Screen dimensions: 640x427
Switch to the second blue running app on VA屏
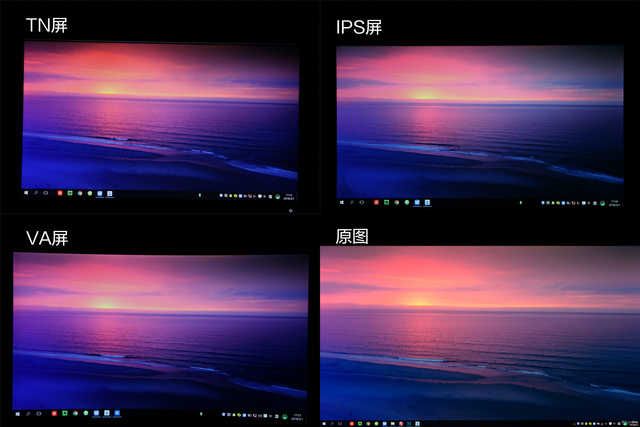pos(107,414)
